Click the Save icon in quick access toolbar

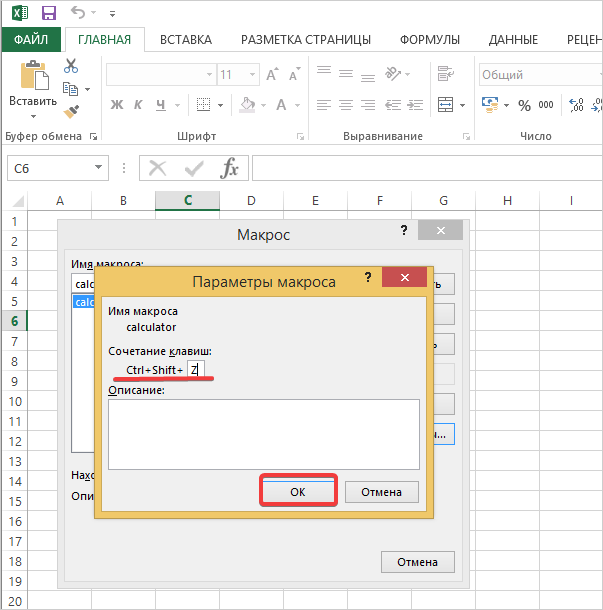(x=48, y=14)
